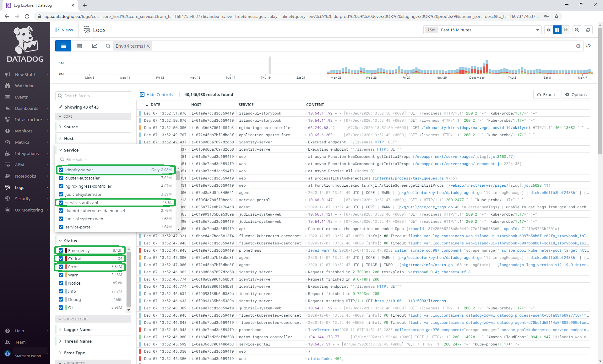Uncheck the identity-server service
Viewport: 603px width, 364px height.
click(x=61, y=170)
